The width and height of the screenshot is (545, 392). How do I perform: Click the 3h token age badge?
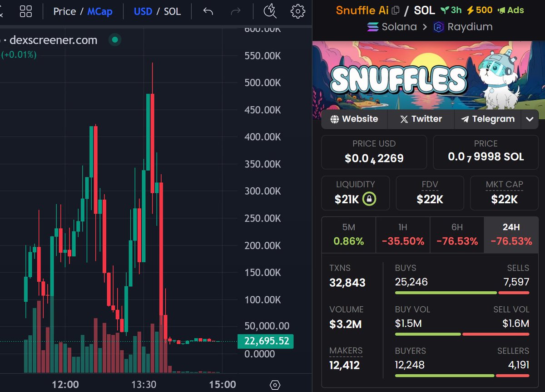[451, 10]
